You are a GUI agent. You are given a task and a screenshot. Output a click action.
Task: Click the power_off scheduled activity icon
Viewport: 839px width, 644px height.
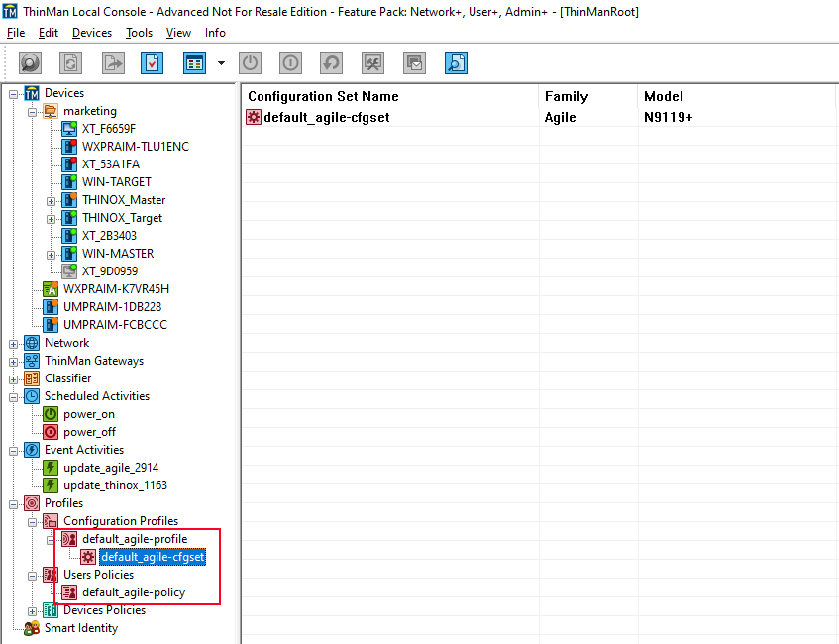tap(51, 431)
